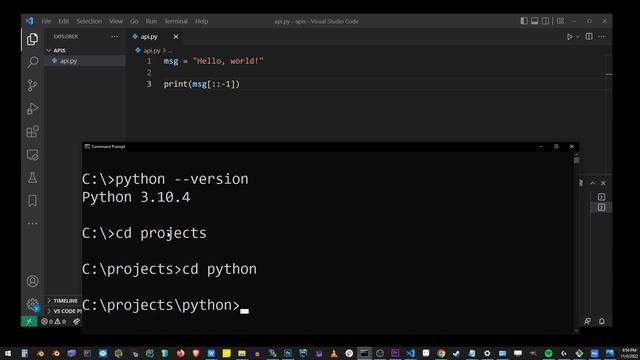The height and width of the screenshot is (360, 640).
Task: Open Explorer Views and More Actions ellipsis
Action: click(115, 36)
